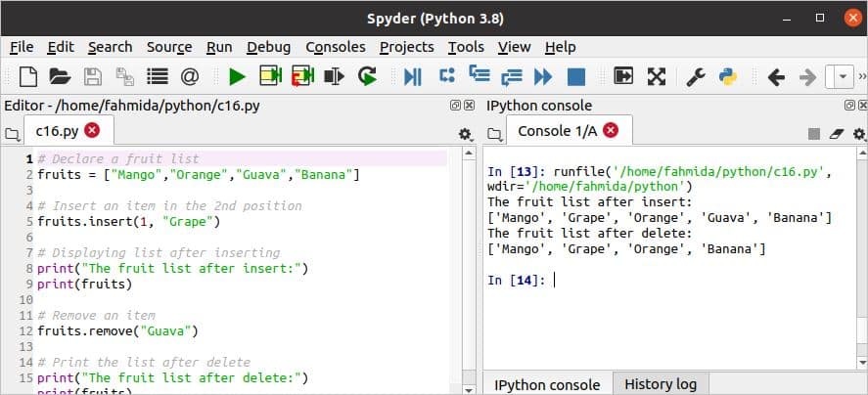
Task: Stop debugging with the blue square
Action: (576, 76)
